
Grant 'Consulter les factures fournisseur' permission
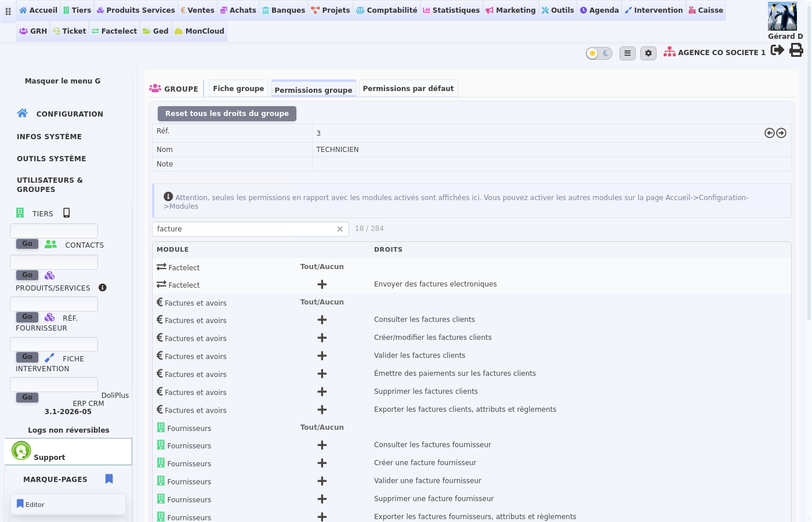tap(322, 445)
